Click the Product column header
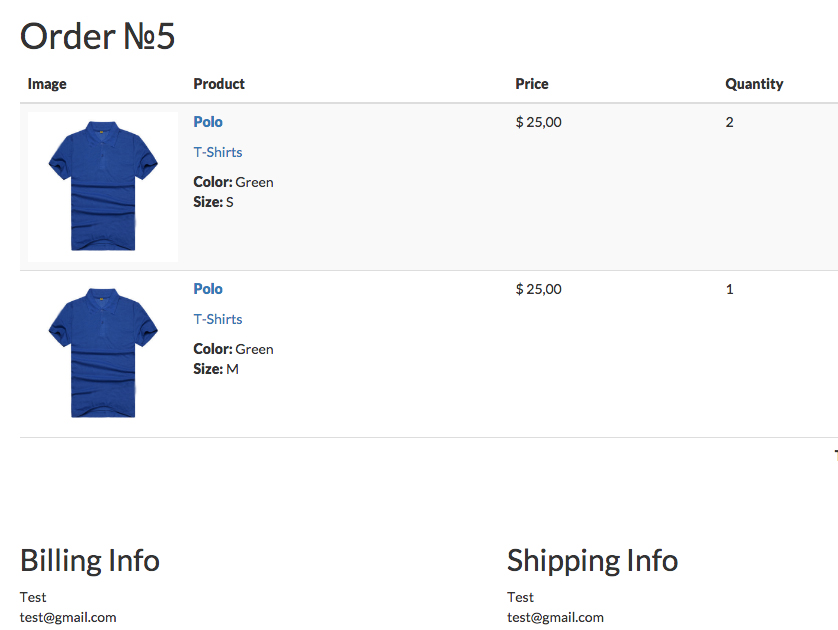 [219, 84]
